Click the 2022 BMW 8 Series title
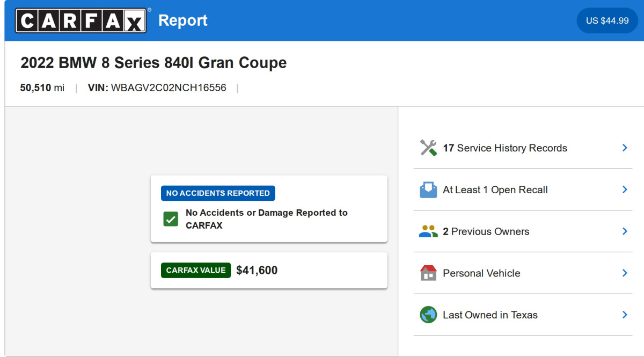 click(x=153, y=63)
